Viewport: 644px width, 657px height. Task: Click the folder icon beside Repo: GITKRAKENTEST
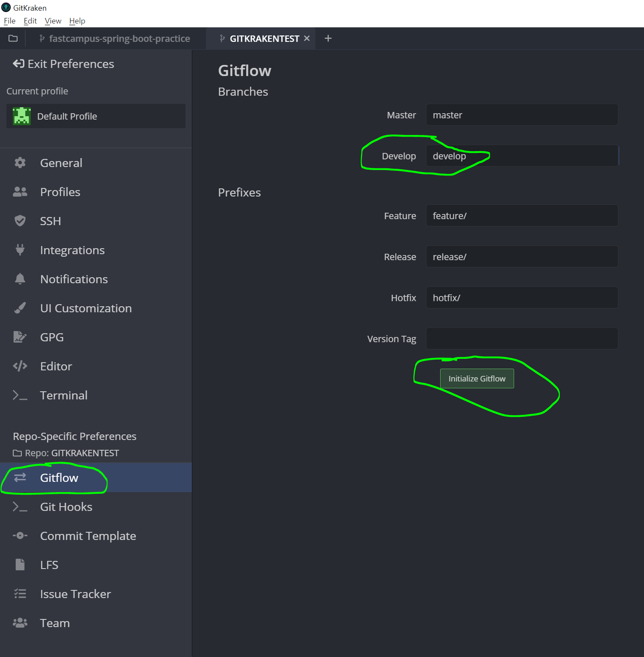pyautogui.click(x=17, y=453)
